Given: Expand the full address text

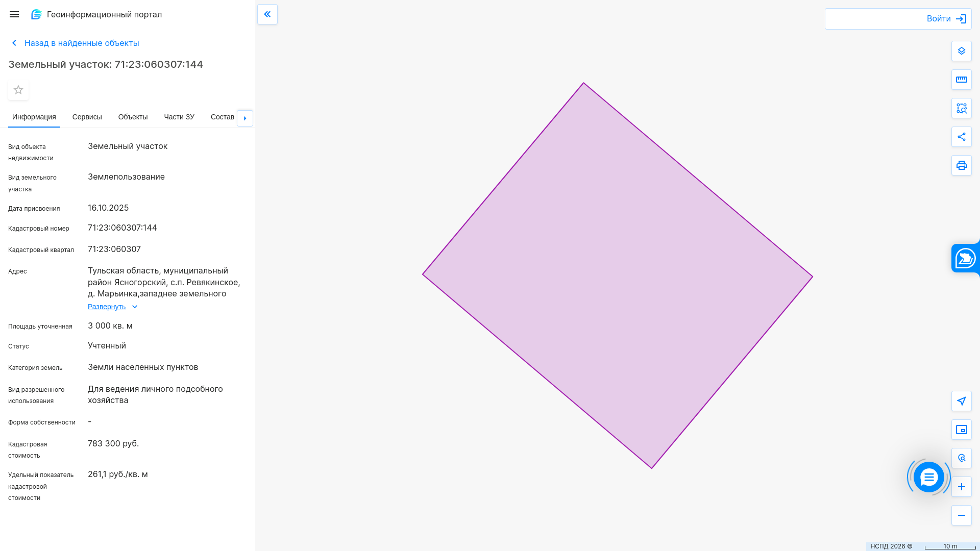Looking at the screenshot, I should click(x=107, y=307).
